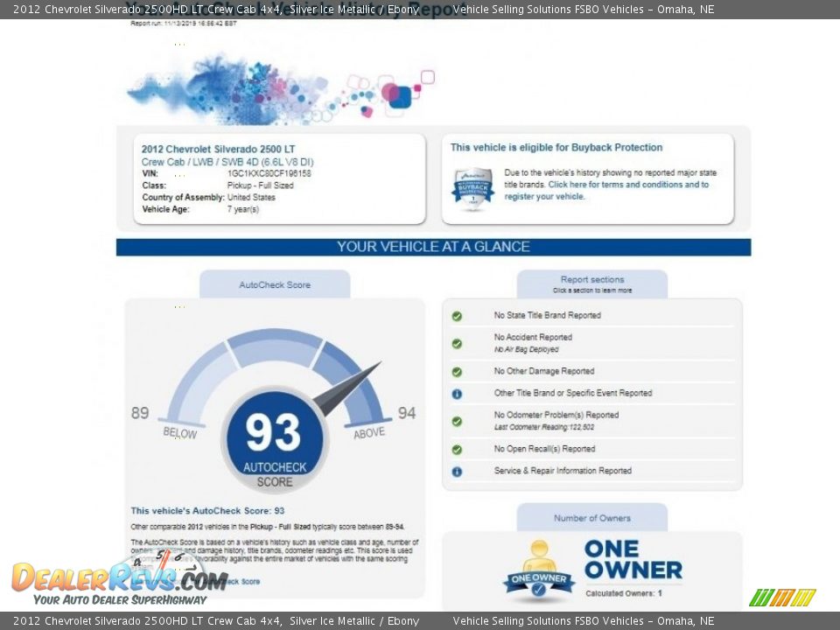The width and height of the screenshot is (840, 630).
Task: Click the green checkmark beside No Odometer Problem(s) Reported
Action: [x=457, y=421]
